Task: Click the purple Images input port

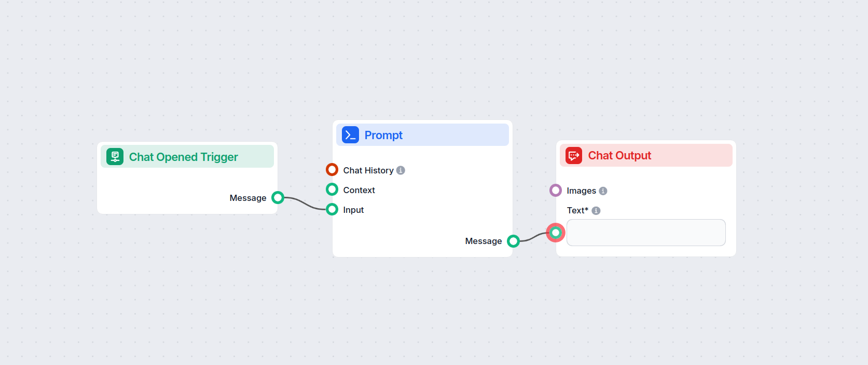Action: [556, 191]
